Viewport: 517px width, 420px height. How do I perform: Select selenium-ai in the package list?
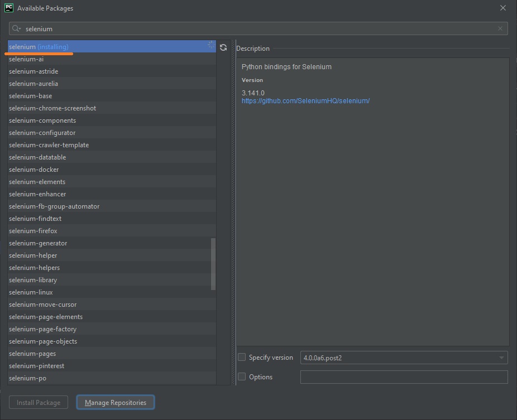point(112,59)
